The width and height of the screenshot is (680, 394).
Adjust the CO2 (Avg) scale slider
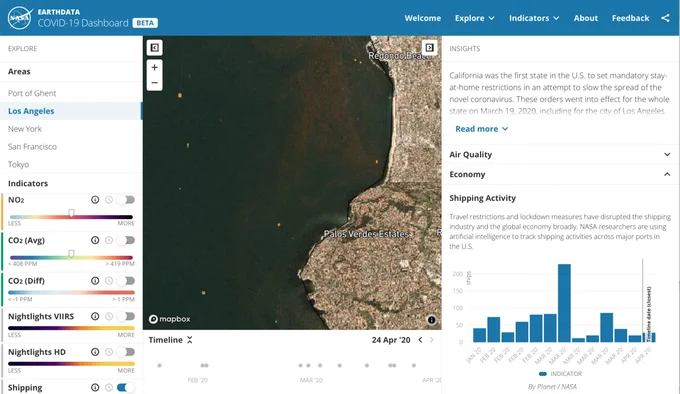[71, 254]
